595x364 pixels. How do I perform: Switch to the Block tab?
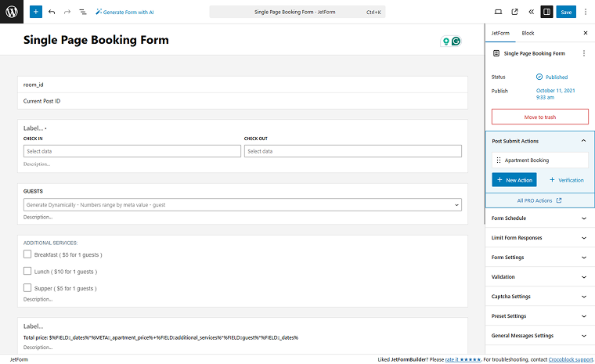[528, 33]
